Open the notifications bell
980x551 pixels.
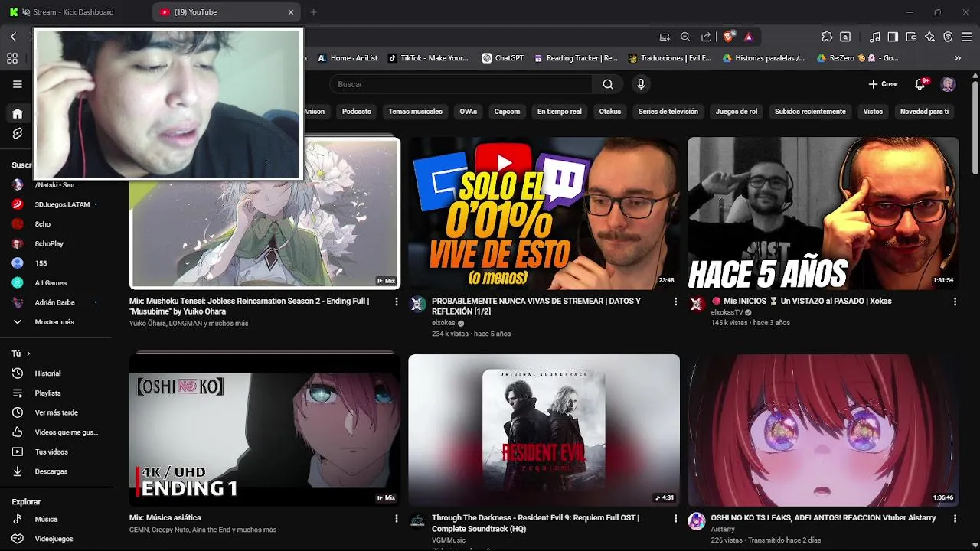[921, 84]
